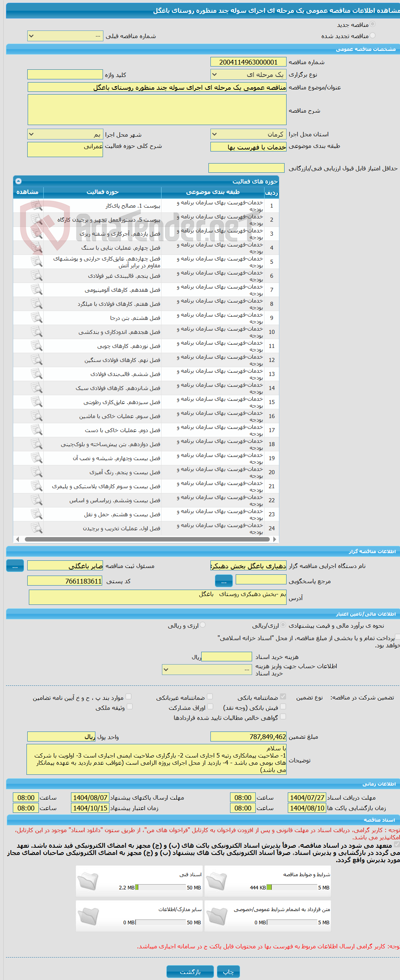The width and height of the screenshot is (400, 980).
Task: Click the شماره مناقصه field
Action: pos(248,62)
